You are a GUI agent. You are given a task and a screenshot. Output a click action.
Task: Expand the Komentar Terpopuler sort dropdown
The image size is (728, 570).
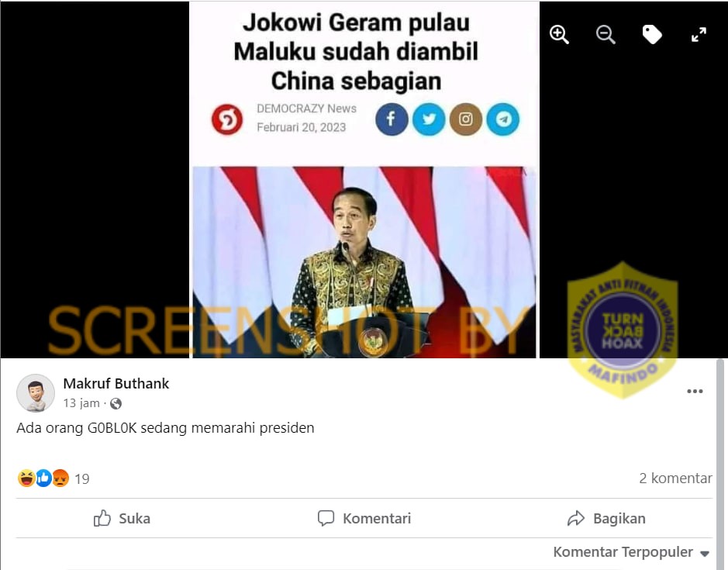point(631,552)
